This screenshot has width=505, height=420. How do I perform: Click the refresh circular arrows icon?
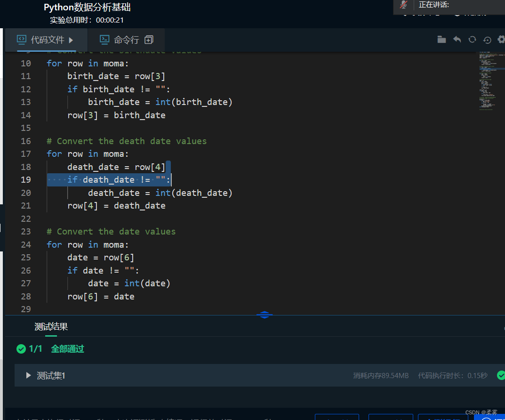click(472, 40)
